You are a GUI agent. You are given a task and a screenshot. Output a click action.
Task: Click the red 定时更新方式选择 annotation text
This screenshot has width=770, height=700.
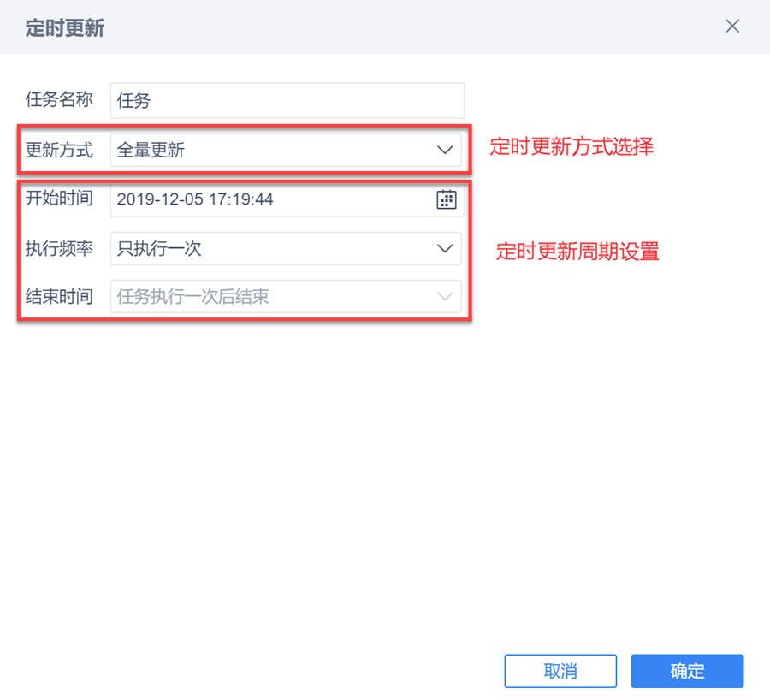pos(572,146)
